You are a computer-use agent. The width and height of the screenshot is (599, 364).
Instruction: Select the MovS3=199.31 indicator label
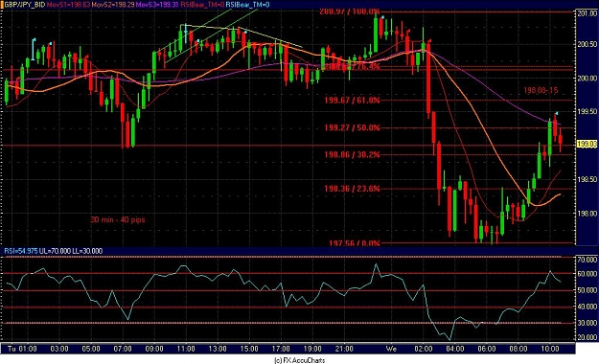[157, 5]
